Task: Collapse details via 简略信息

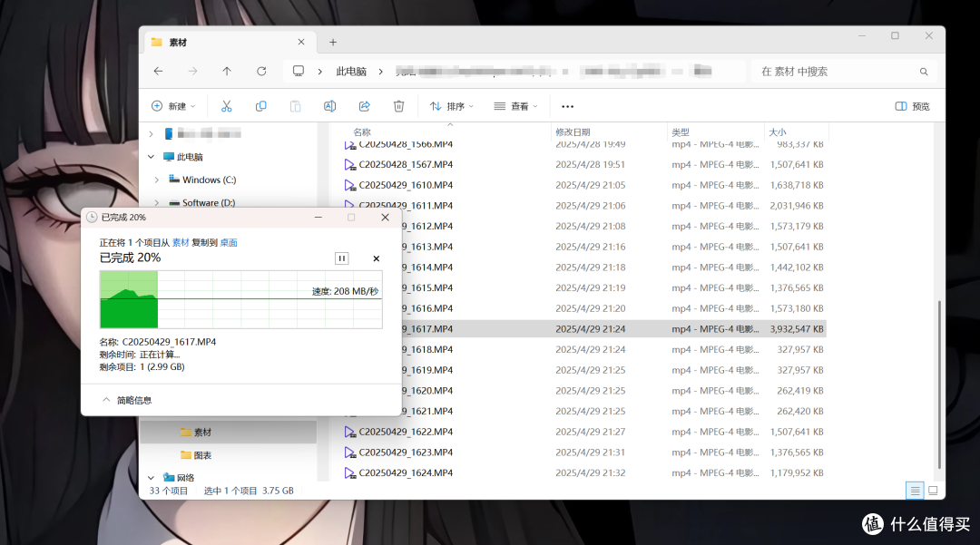Action: [126, 400]
